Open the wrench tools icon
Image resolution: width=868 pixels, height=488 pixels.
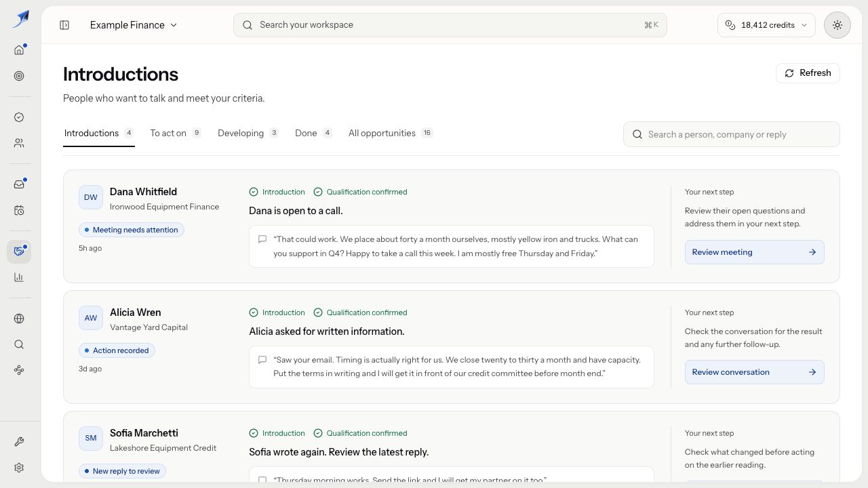tap(19, 442)
